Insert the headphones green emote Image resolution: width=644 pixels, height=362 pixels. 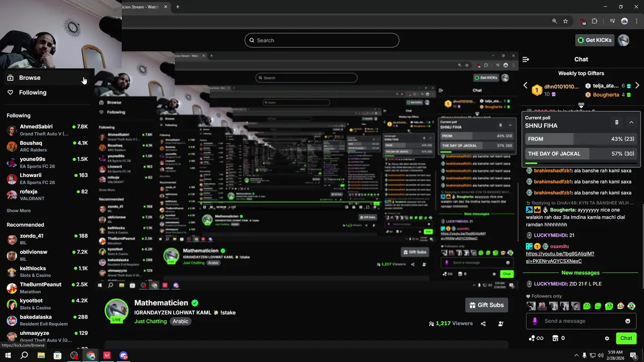(631, 306)
